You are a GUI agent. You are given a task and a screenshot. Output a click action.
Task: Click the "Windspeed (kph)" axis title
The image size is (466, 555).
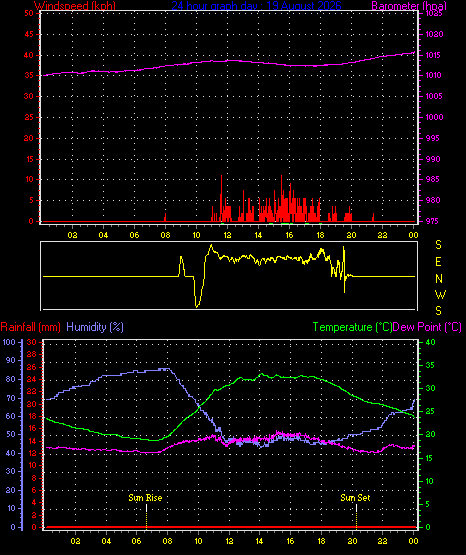click(x=75, y=6)
